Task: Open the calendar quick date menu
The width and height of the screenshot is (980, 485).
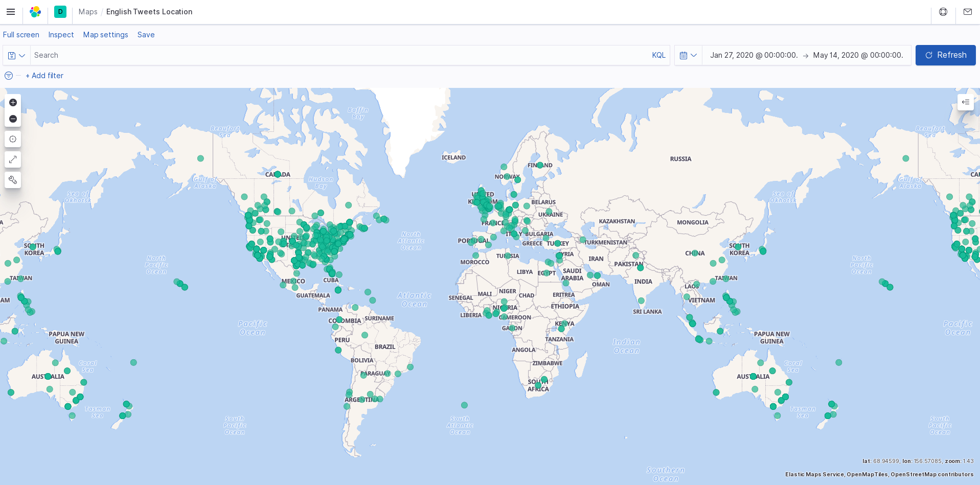Action: (x=688, y=55)
